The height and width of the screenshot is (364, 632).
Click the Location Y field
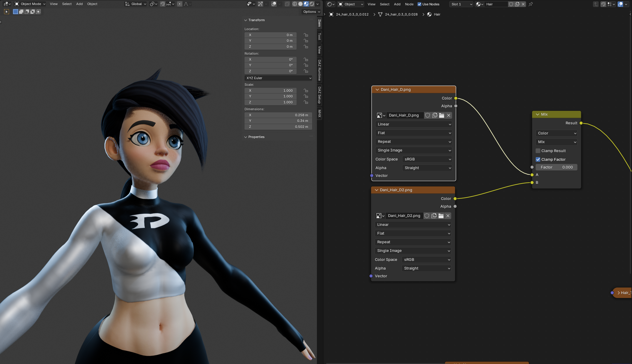(271, 41)
